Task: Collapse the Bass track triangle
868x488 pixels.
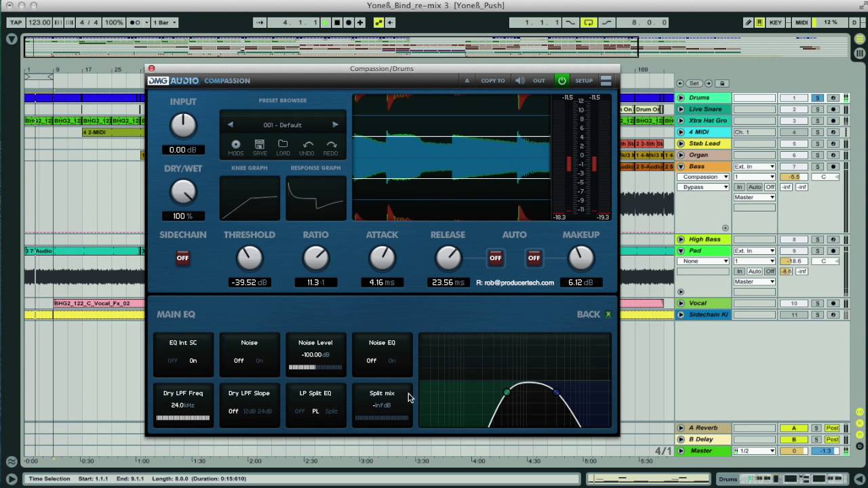Action: coord(681,167)
